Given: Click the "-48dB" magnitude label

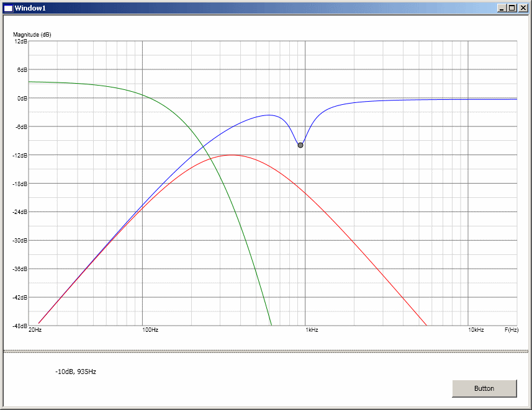Looking at the screenshot, I should coord(20,326).
